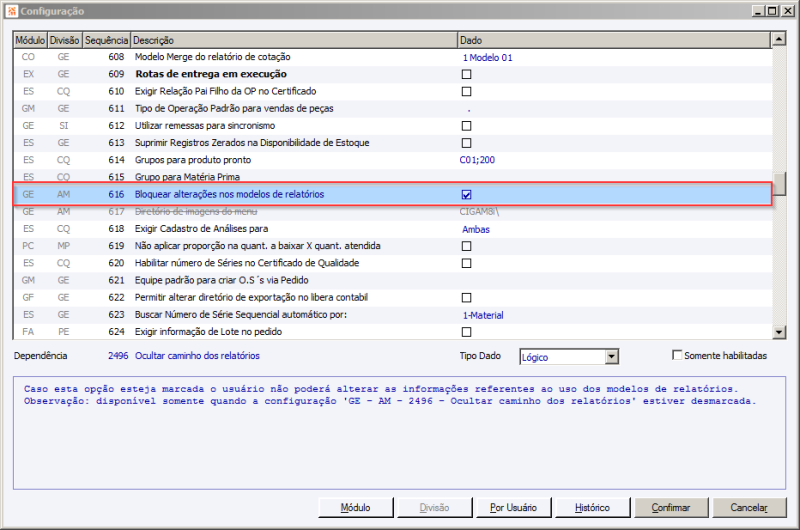Click the value '1-Material'
The image size is (800, 530).
tap(483, 315)
